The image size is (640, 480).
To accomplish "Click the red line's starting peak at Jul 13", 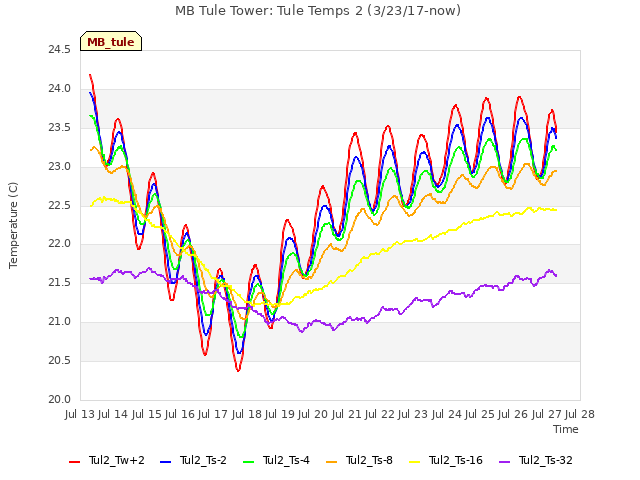I will [90, 75].
